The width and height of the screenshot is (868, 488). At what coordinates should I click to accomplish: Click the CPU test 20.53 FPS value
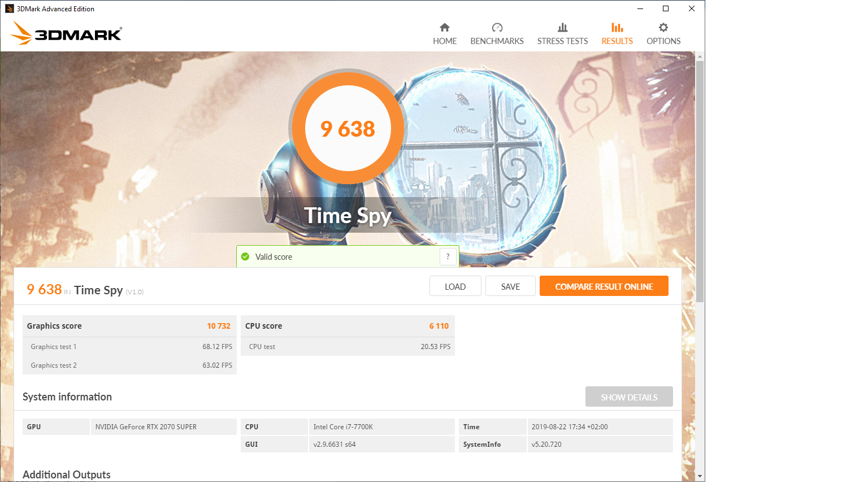(436, 347)
